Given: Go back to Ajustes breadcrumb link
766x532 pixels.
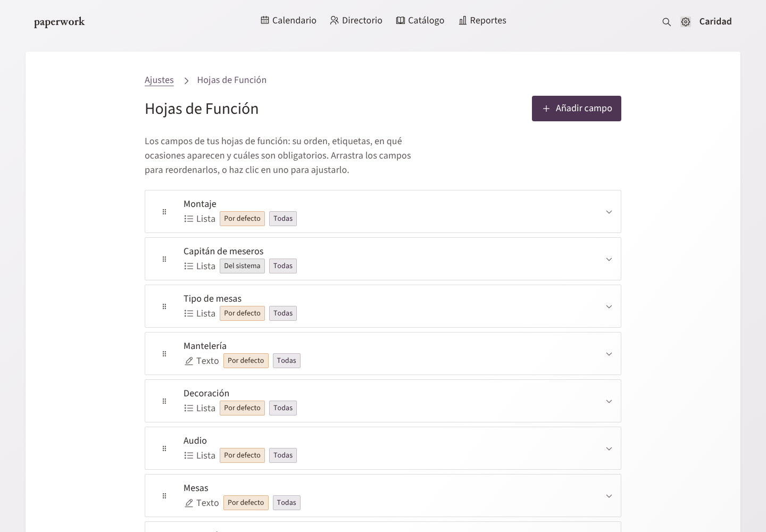Looking at the screenshot, I should point(159,80).
